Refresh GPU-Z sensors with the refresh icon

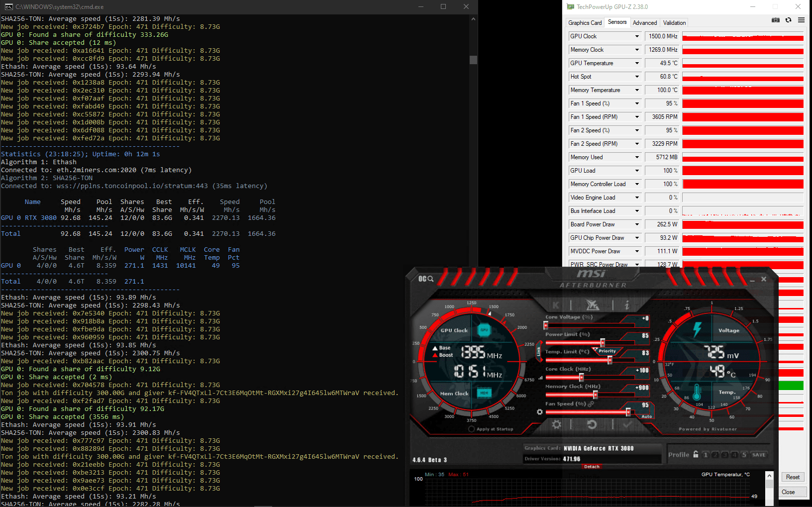pyautogui.click(x=788, y=20)
